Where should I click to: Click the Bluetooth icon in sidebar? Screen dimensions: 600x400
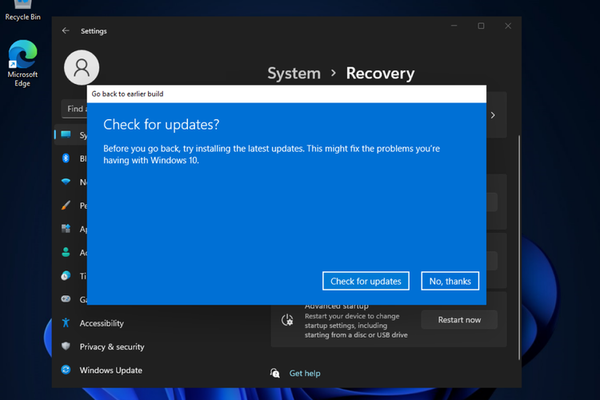click(66, 158)
